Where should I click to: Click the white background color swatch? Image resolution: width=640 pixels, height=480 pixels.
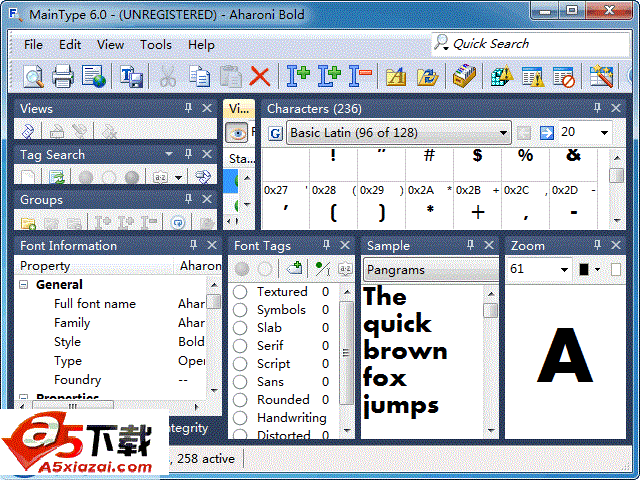(x=616, y=269)
